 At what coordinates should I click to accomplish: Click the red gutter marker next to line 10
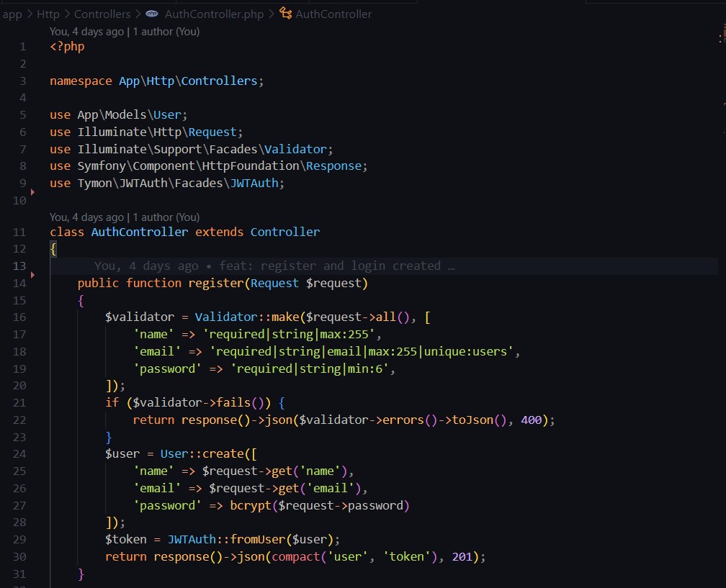click(32, 193)
